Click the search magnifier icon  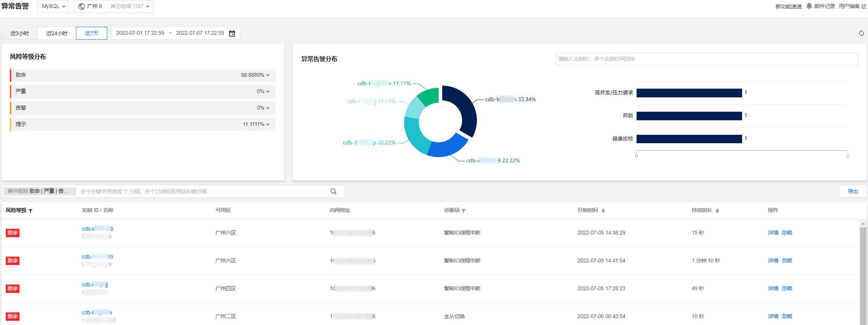(x=333, y=191)
